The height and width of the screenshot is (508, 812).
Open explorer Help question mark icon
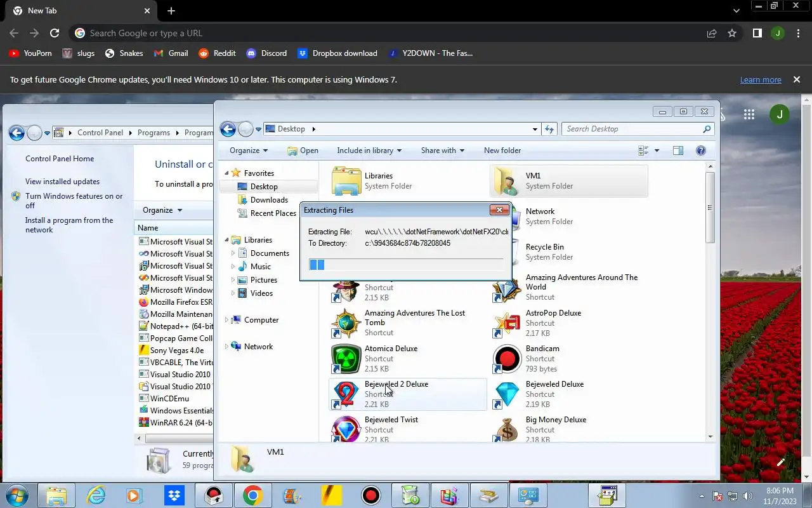click(x=701, y=150)
